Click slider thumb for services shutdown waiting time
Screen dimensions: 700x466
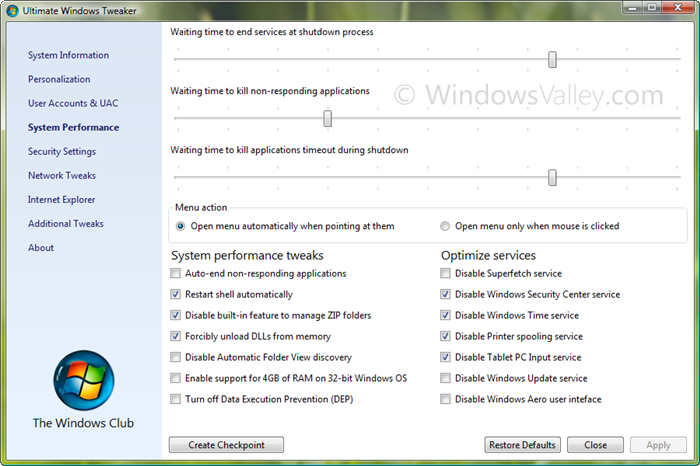552,59
